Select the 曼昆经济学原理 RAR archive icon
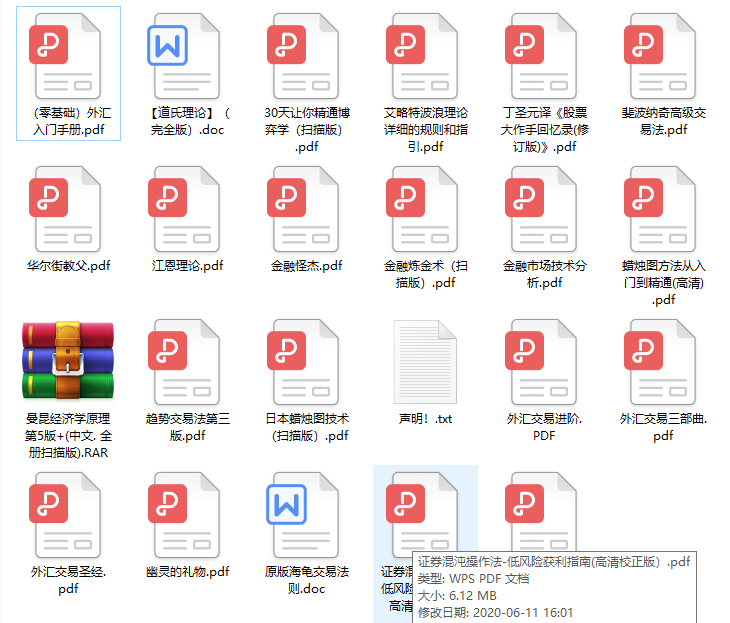 coord(68,360)
